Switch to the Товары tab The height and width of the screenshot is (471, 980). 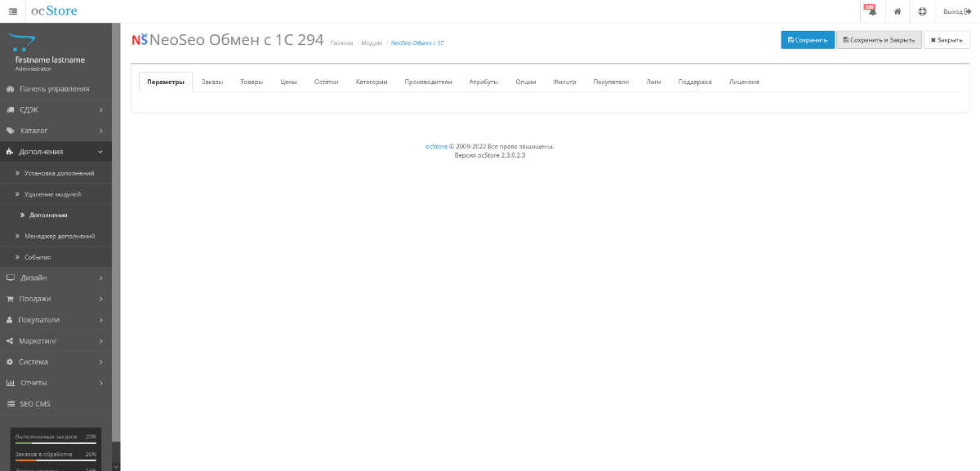pos(252,82)
